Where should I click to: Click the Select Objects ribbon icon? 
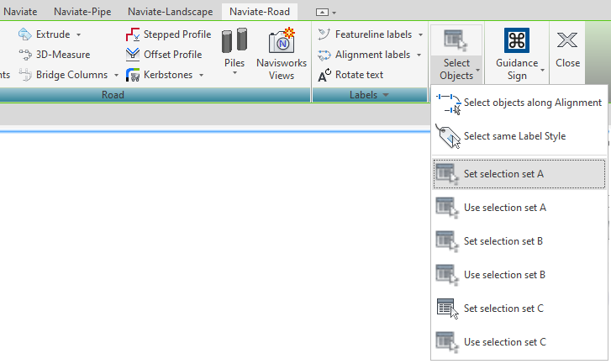456,40
